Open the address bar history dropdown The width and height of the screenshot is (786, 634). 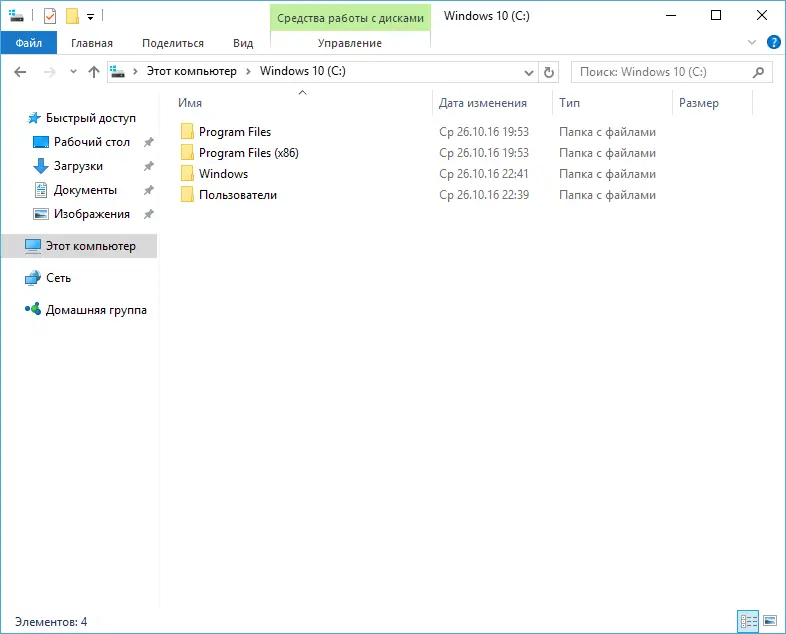point(528,73)
